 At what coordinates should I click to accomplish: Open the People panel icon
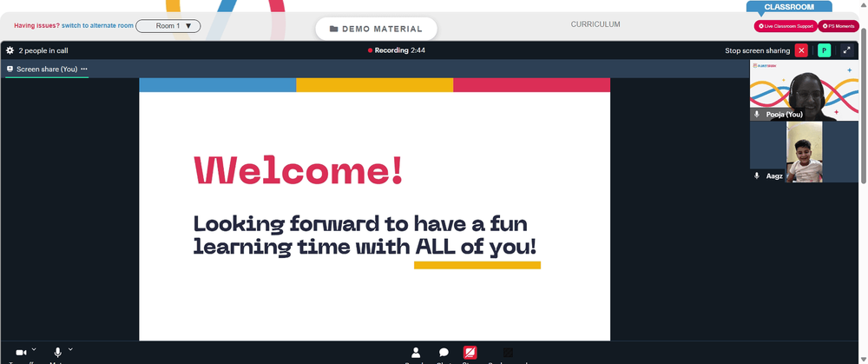tap(416, 353)
